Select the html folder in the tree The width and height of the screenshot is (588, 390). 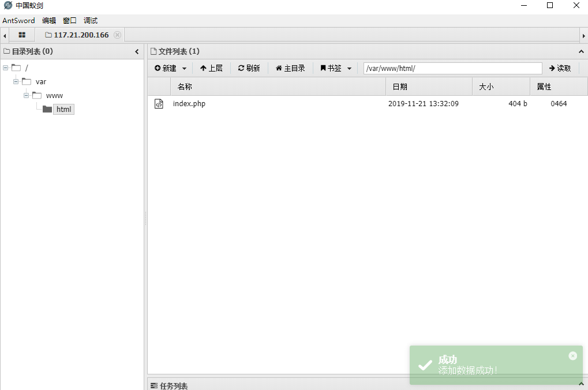tap(63, 109)
